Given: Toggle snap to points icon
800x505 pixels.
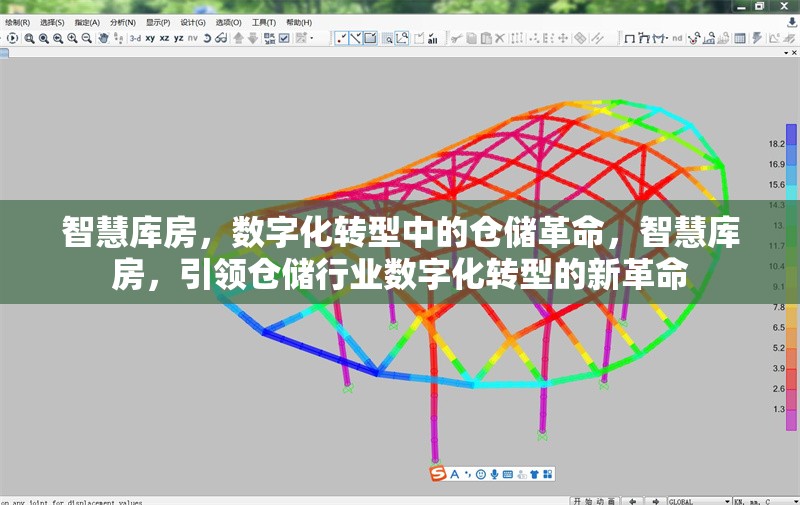Looking at the screenshot, I should coord(341,38).
